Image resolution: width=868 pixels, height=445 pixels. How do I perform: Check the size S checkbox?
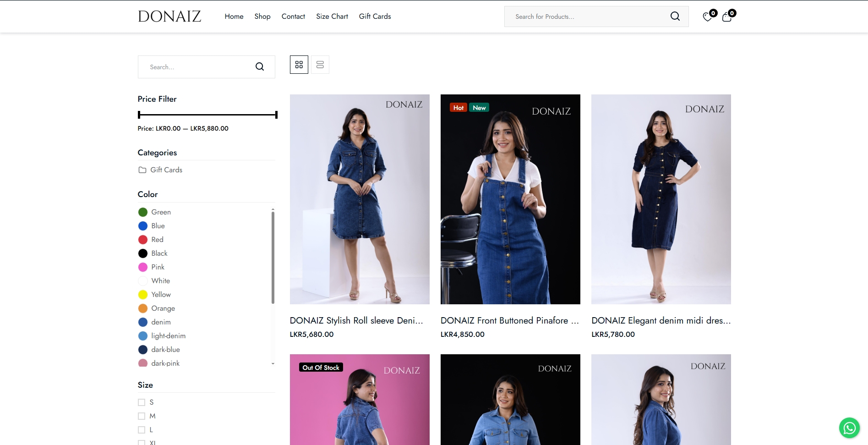tap(142, 402)
